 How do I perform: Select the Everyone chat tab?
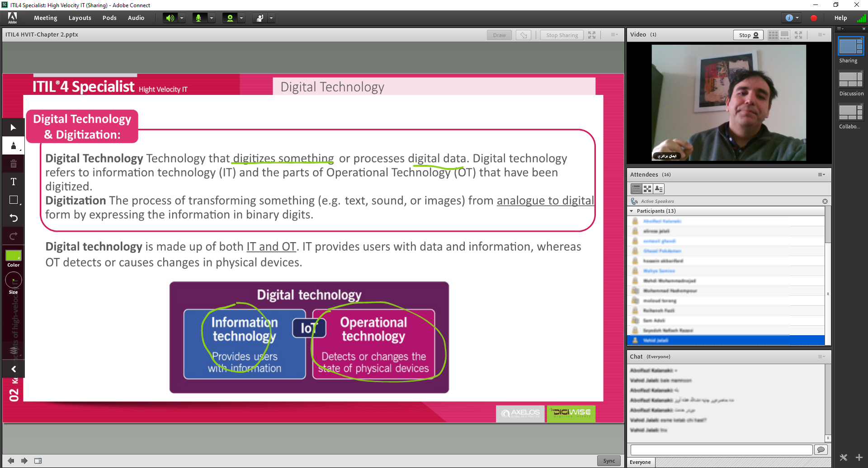pos(641,463)
